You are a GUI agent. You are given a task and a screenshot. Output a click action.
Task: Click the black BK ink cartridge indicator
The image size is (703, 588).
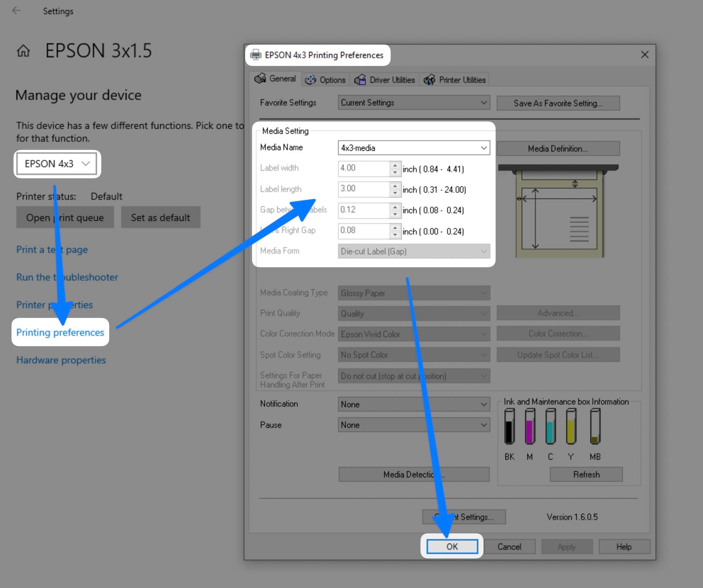tap(509, 426)
